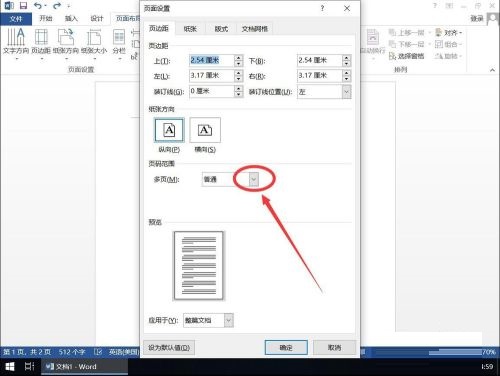Screen dimensions: 500x376
Task: Open the 开始 Home ribbon tab
Action: 46,18
